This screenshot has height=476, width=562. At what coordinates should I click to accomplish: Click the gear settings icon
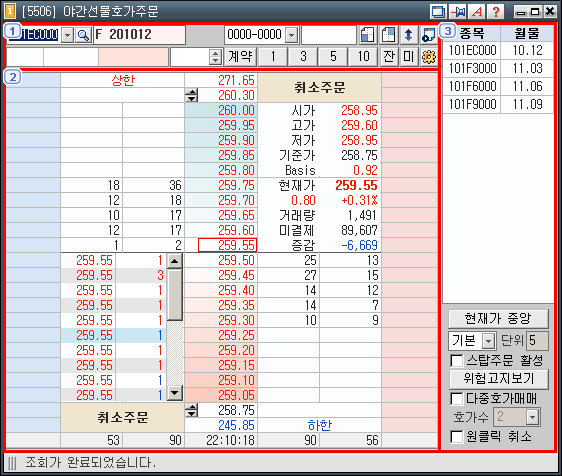point(429,57)
